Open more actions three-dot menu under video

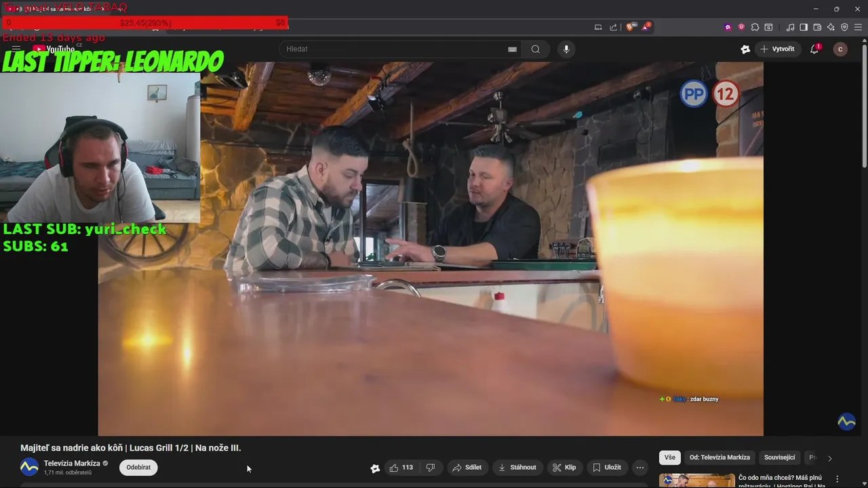click(x=640, y=468)
